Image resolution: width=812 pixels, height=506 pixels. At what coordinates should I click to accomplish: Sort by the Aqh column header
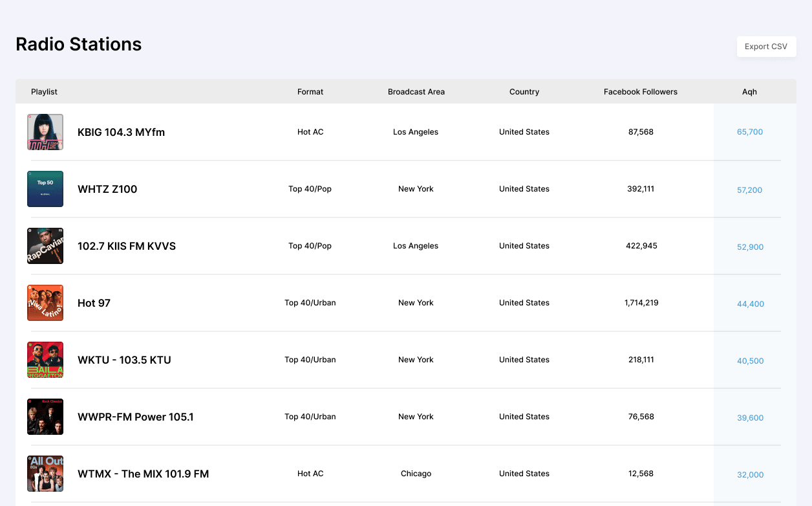click(749, 91)
